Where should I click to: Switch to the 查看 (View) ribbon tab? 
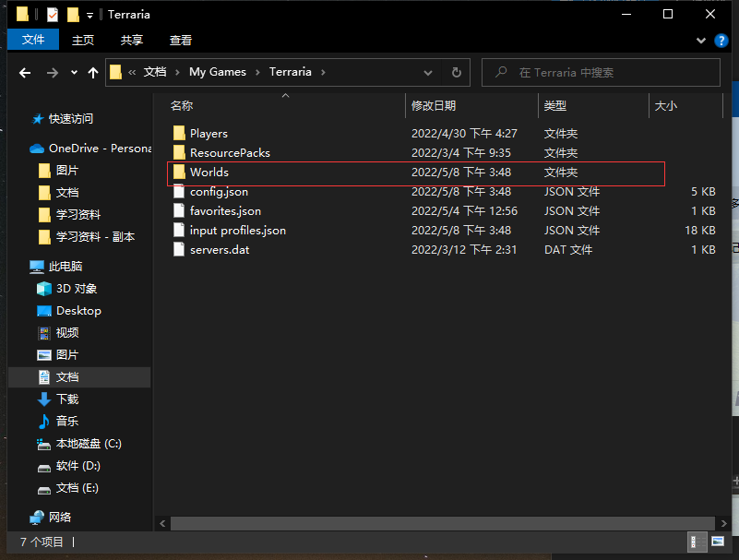tap(181, 40)
